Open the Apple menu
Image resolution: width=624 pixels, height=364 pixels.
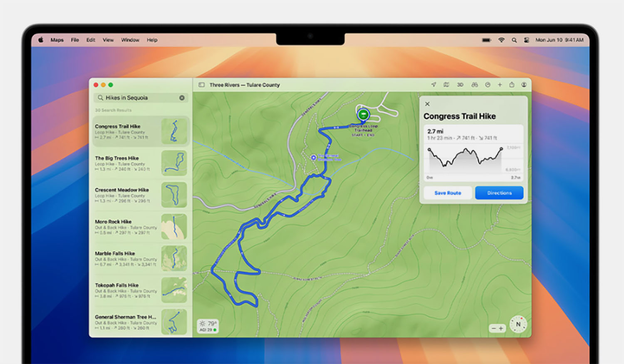coord(41,40)
